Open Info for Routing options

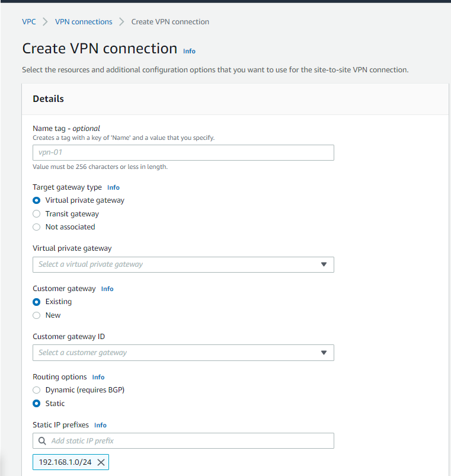pyautogui.click(x=98, y=377)
